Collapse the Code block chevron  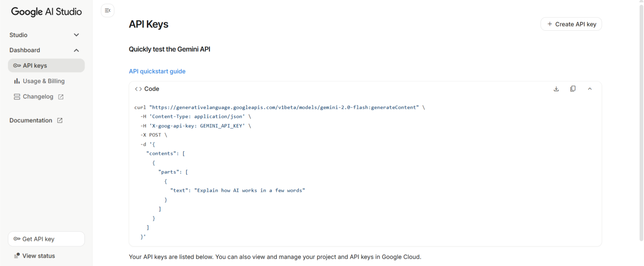coord(590,89)
